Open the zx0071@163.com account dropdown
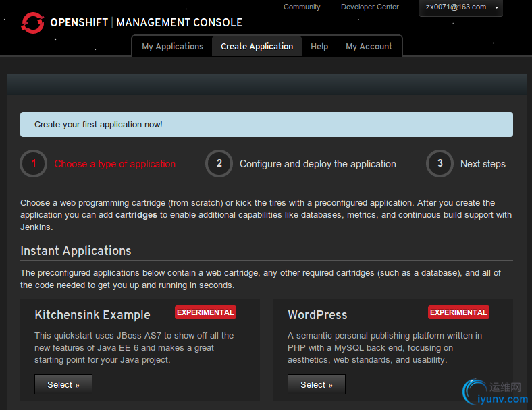This screenshot has height=410, width=532. pyautogui.click(x=460, y=7)
